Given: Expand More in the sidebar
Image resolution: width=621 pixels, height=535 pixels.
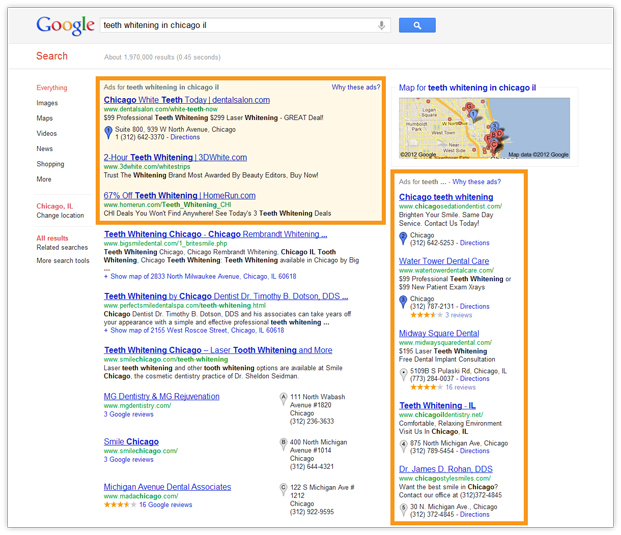Looking at the screenshot, I should click(44, 179).
